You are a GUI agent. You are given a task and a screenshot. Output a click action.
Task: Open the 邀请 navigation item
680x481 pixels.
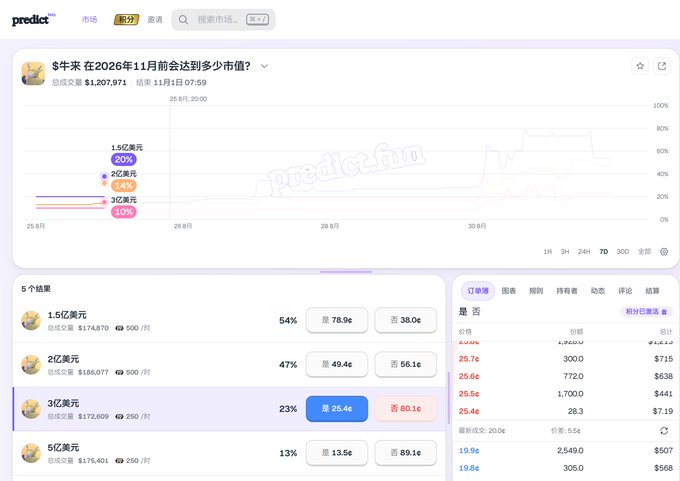click(x=154, y=20)
